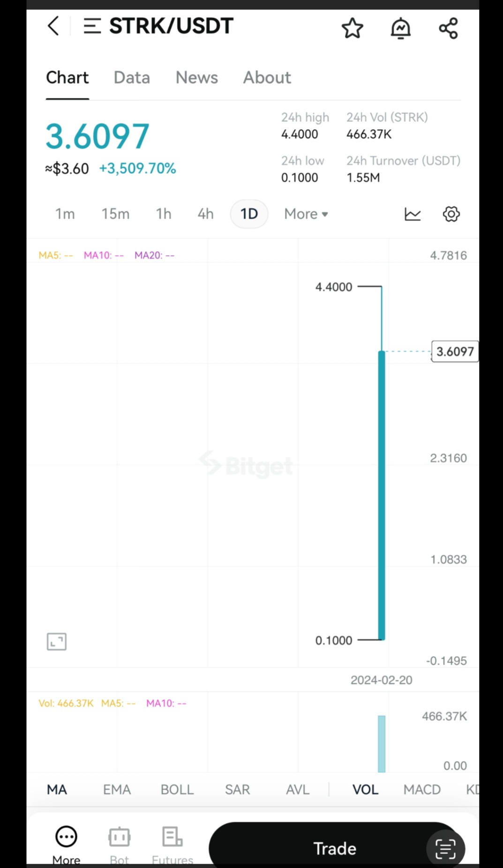Tap the share icon
The height and width of the screenshot is (868, 503).
pyautogui.click(x=448, y=28)
